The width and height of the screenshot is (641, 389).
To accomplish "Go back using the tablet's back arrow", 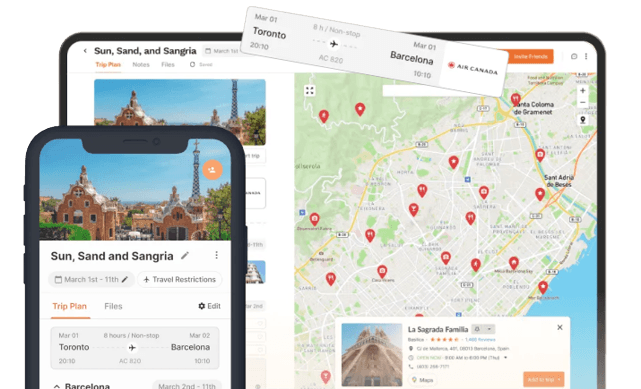I will tap(85, 51).
